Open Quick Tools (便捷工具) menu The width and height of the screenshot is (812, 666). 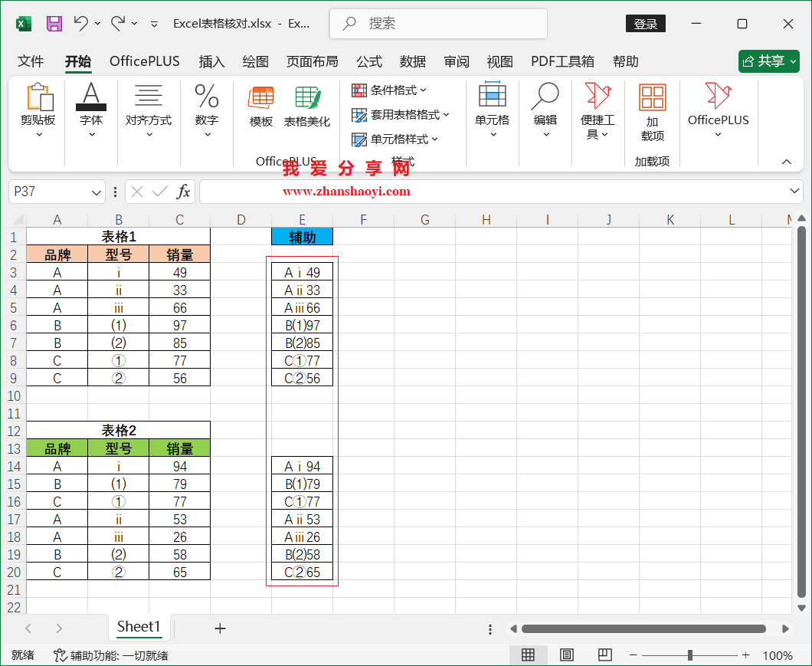click(x=598, y=111)
